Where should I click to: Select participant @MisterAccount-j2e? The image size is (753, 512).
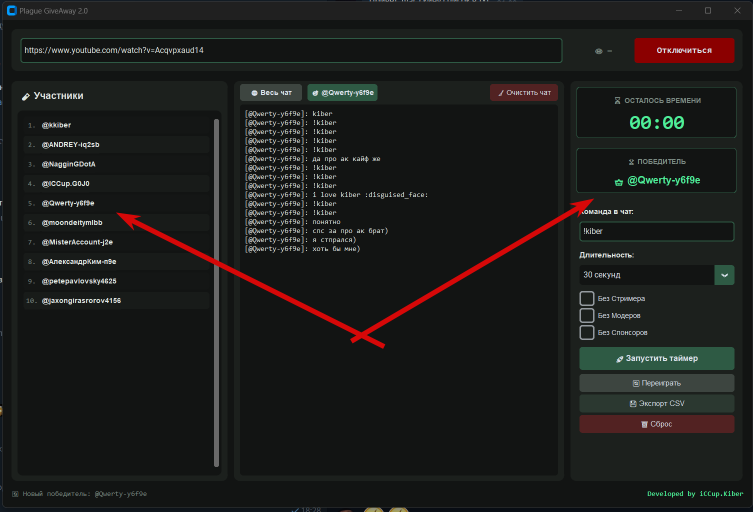(x=116, y=242)
